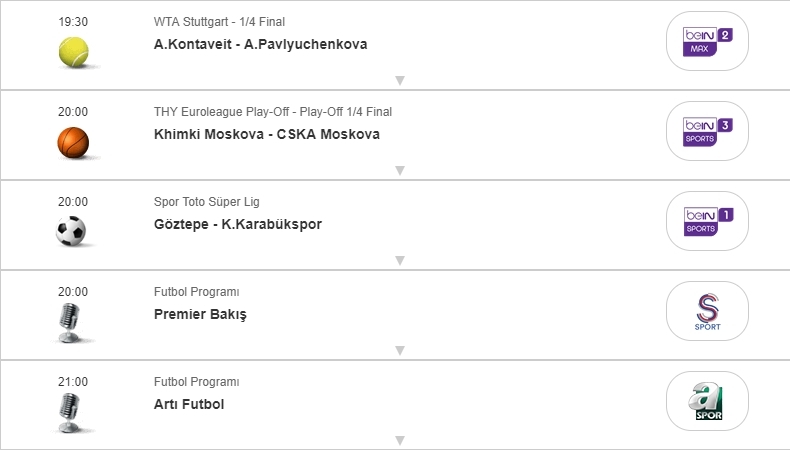Click the basketball sport icon
The width and height of the screenshot is (790, 450).
73,141
